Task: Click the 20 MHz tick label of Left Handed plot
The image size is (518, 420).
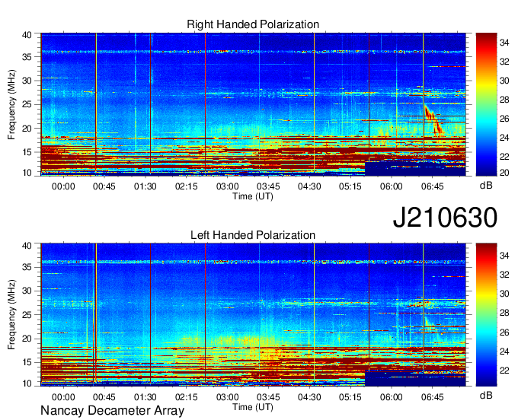Action: 27,339
